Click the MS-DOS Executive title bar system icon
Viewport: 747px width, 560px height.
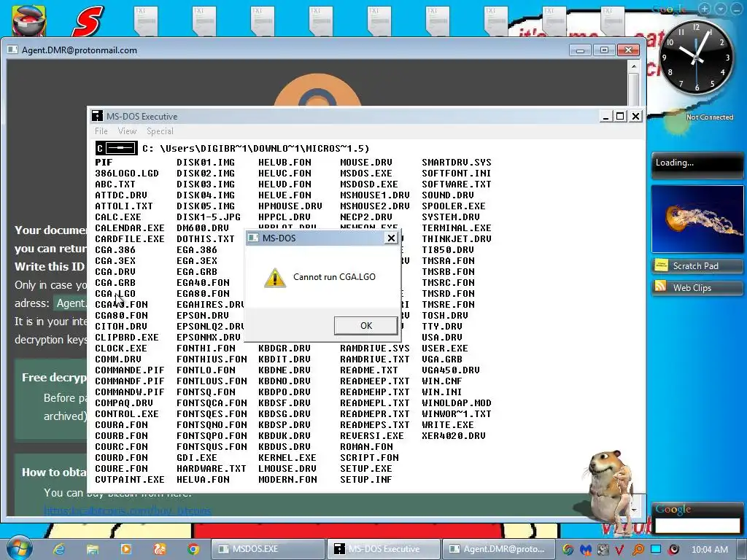97,116
